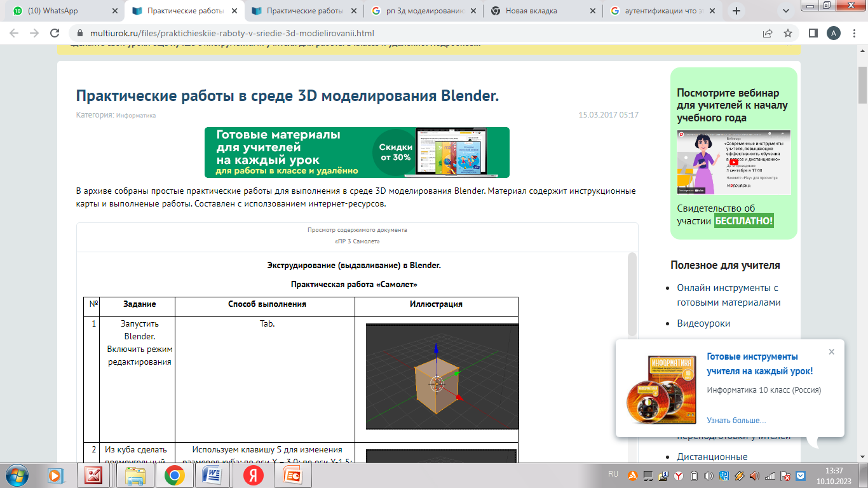Open the Chrome profile avatar A

point(833,33)
